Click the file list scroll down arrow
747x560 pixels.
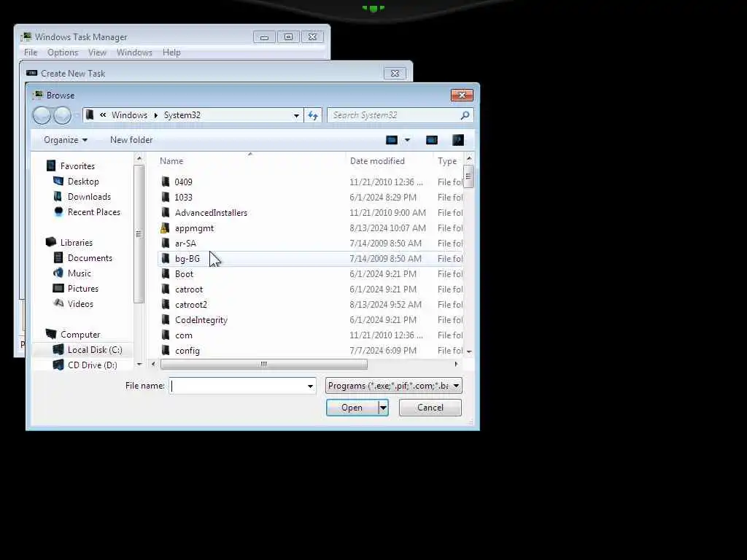pos(469,351)
